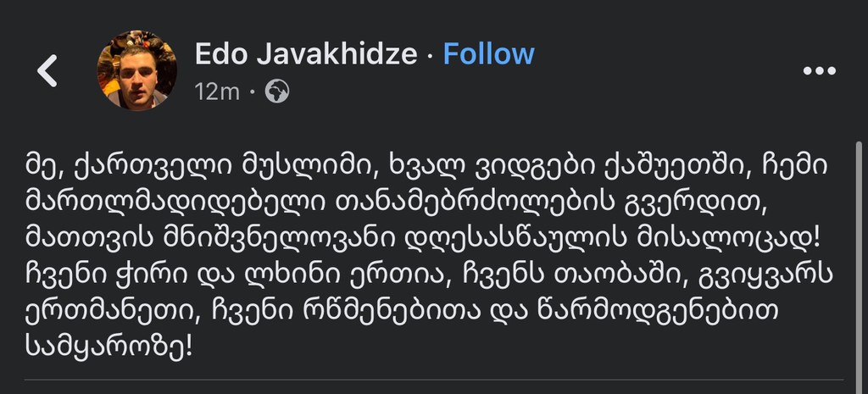Open the Edo Javakhidze profile name link
The height and width of the screenshot is (394, 868).
306,54
